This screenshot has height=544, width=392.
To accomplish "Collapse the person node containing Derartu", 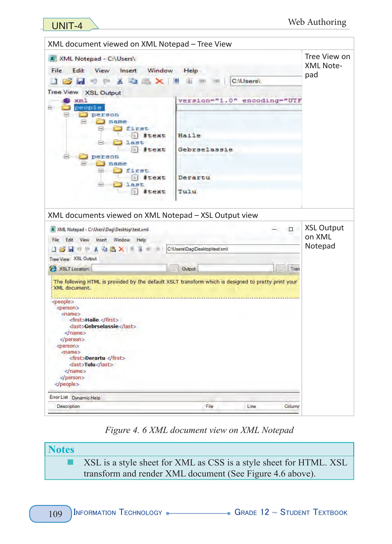I will point(67,157).
